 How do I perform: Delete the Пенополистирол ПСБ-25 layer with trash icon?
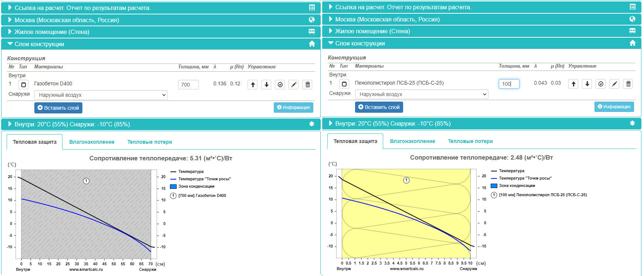point(628,84)
